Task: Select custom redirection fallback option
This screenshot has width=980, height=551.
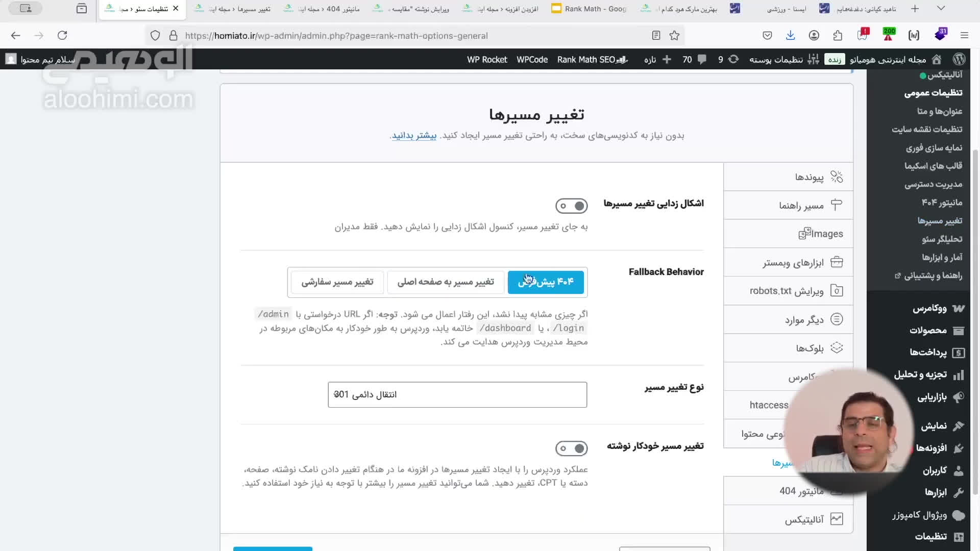Action: coord(337,282)
